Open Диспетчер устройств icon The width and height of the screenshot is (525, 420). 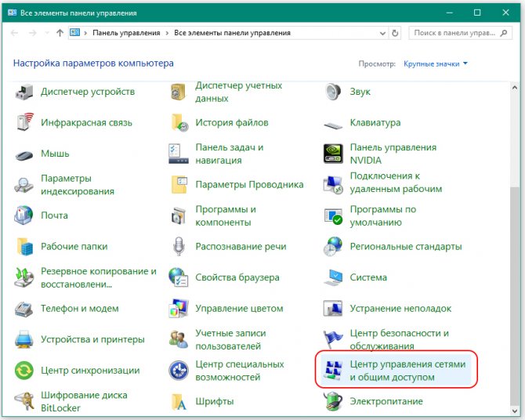[24, 92]
